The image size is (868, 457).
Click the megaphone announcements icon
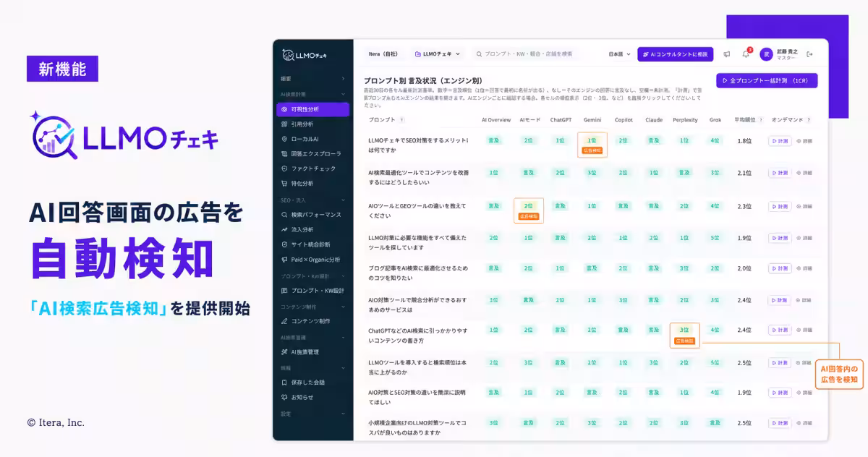coord(726,54)
